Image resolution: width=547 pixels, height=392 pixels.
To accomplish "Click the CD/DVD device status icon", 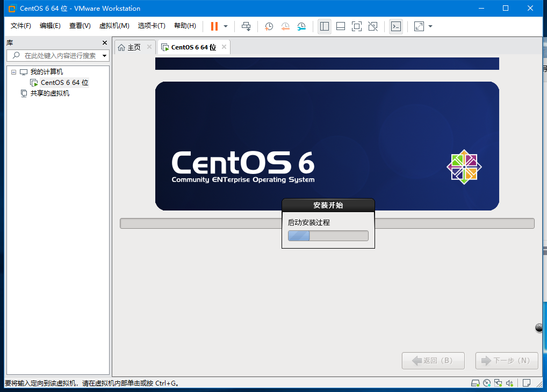I will 487,383.
